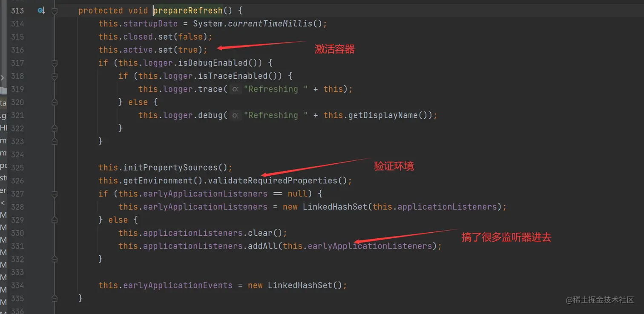The image size is (644, 314).
Task: Click the clear method call on line 330
Action: pos(261,233)
